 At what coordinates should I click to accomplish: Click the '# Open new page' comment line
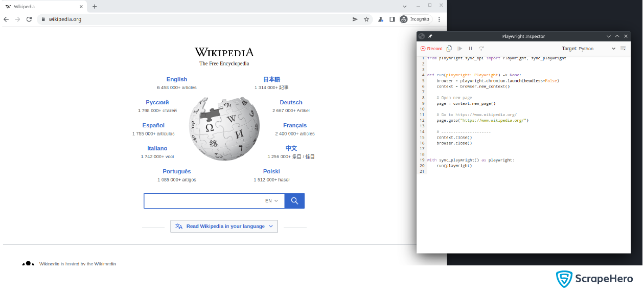[454, 98]
